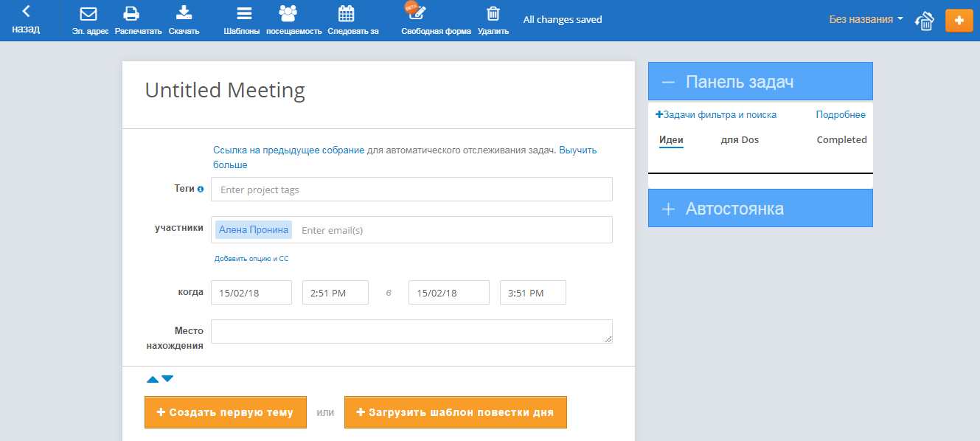Click Создать первую тему button
This screenshot has width=980, height=441.
point(226,412)
